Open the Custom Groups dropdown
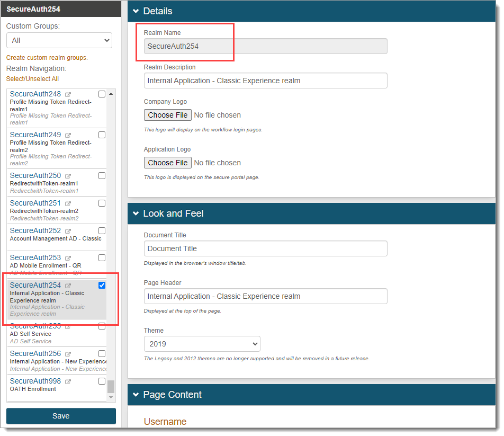 click(x=59, y=40)
